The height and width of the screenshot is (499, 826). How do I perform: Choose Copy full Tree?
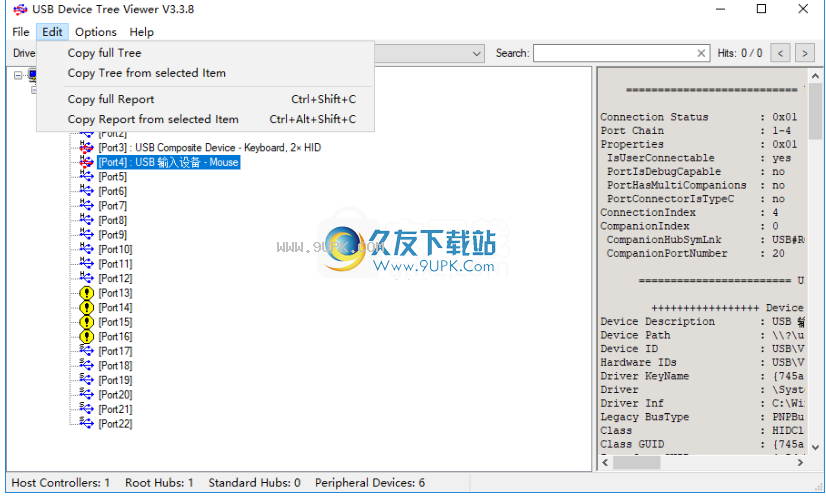[x=205, y=53]
